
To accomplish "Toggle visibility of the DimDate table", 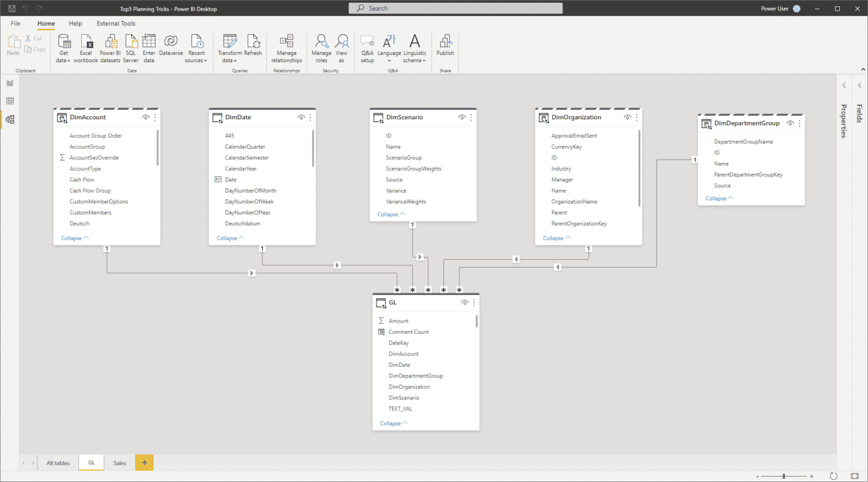I will (301, 117).
